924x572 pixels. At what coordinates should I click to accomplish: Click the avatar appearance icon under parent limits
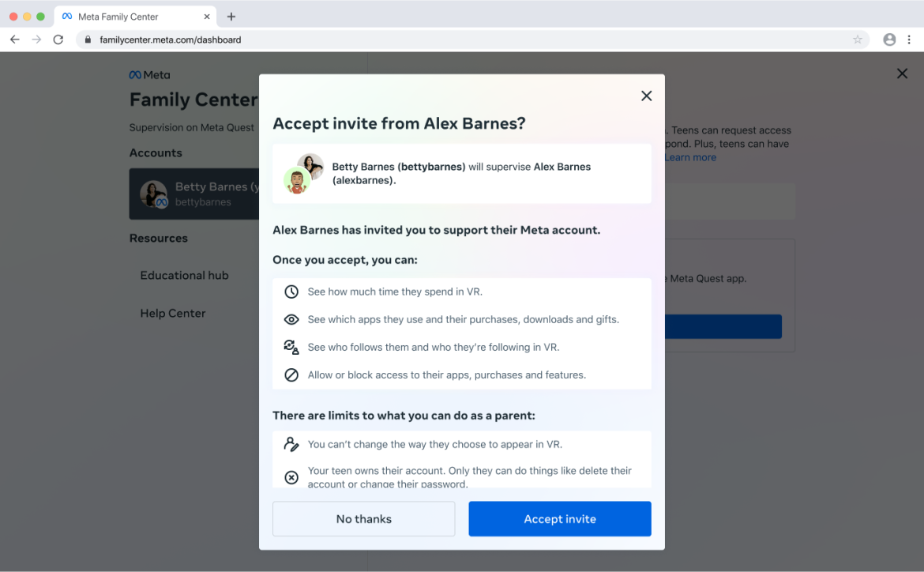pos(292,444)
